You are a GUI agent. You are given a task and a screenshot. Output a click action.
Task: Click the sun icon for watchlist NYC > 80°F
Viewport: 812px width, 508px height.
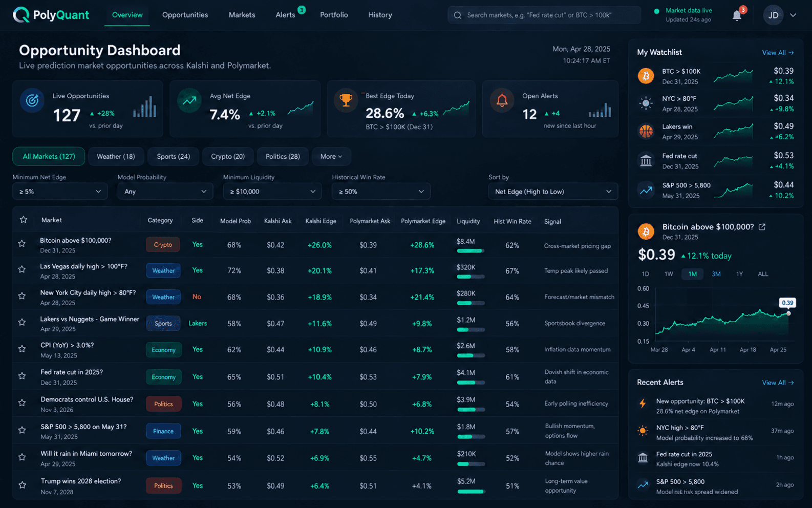point(646,103)
